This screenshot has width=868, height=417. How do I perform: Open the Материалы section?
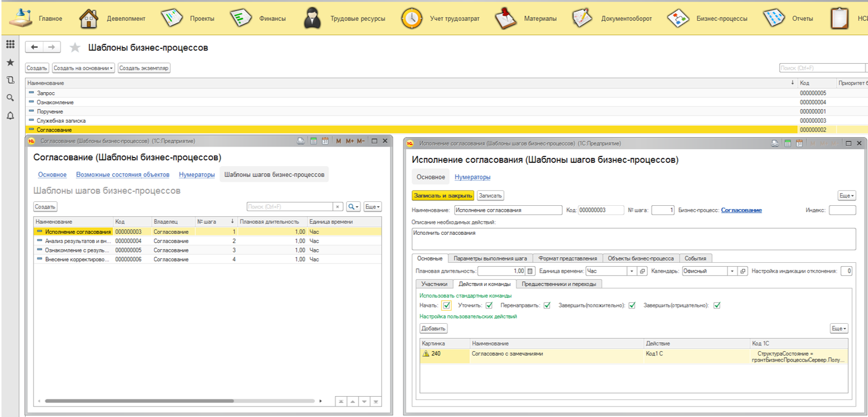[x=525, y=19]
